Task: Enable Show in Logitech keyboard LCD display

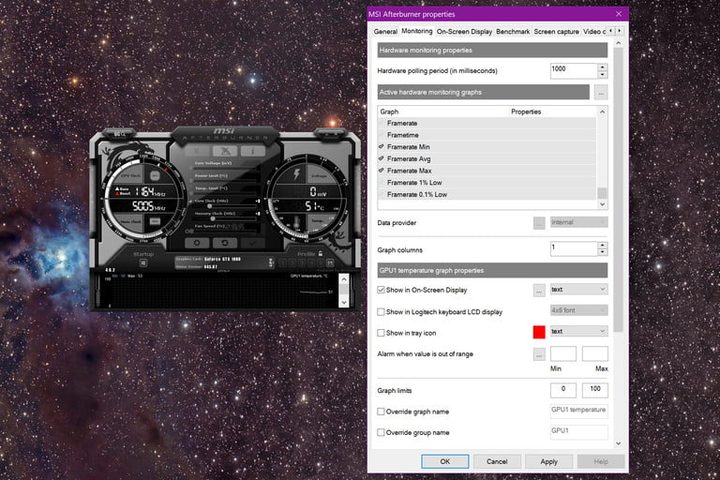Action: pos(381,312)
